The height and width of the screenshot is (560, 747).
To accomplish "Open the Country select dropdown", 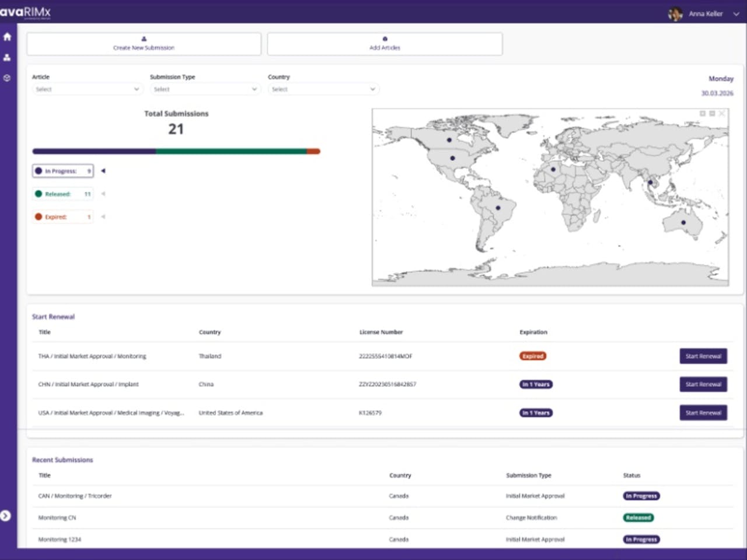I will click(x=323, y=89).
